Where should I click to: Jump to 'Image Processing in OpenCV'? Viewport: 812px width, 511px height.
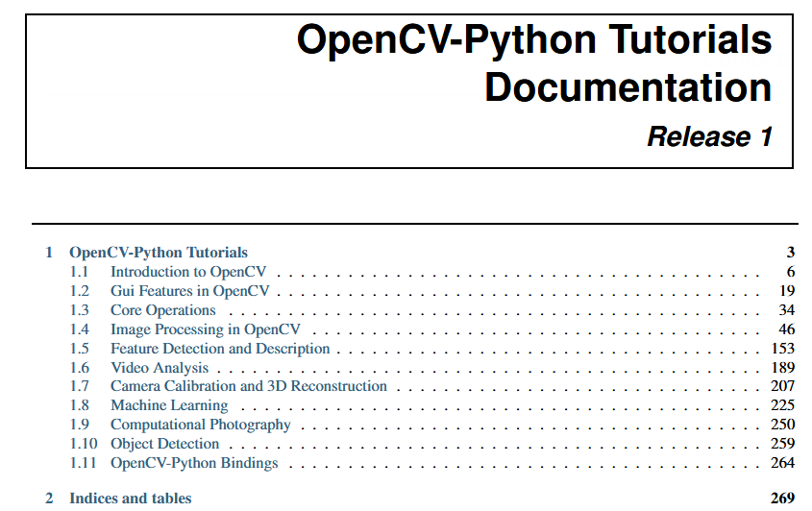[x=205, y=329]
